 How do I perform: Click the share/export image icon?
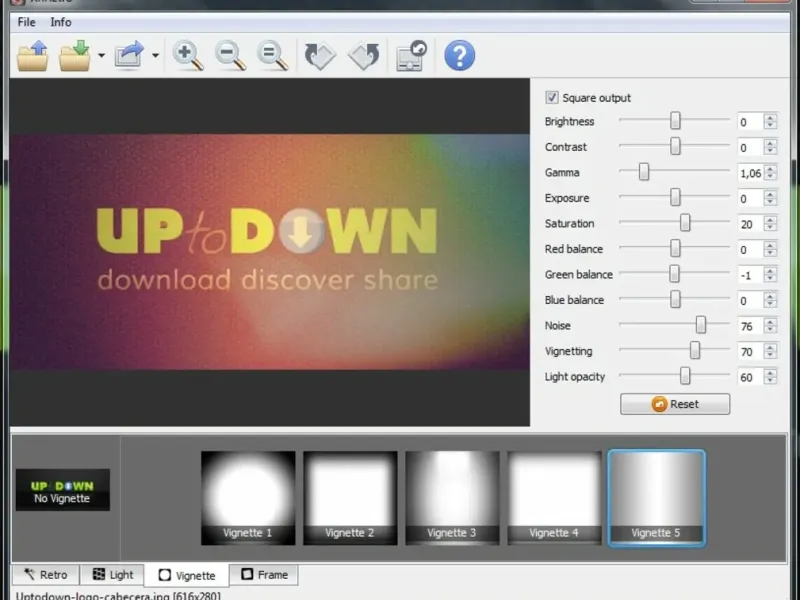129,56
